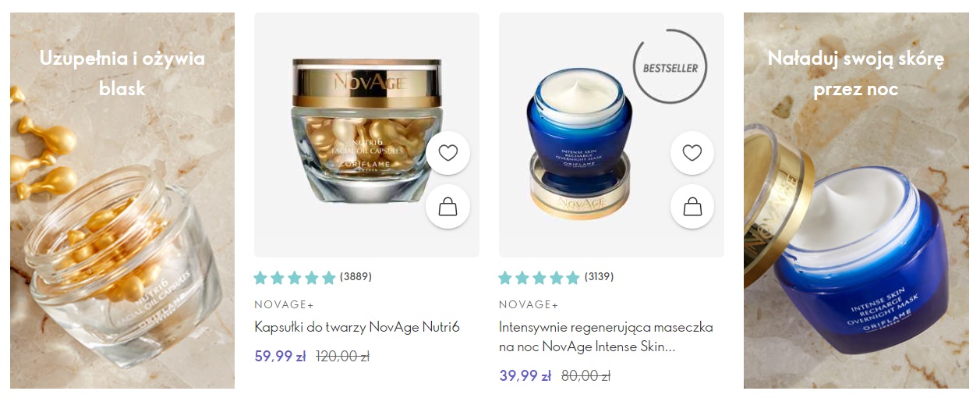Add Nutri6 capsules to wishlist via heart icon

[x=448, y=153]
